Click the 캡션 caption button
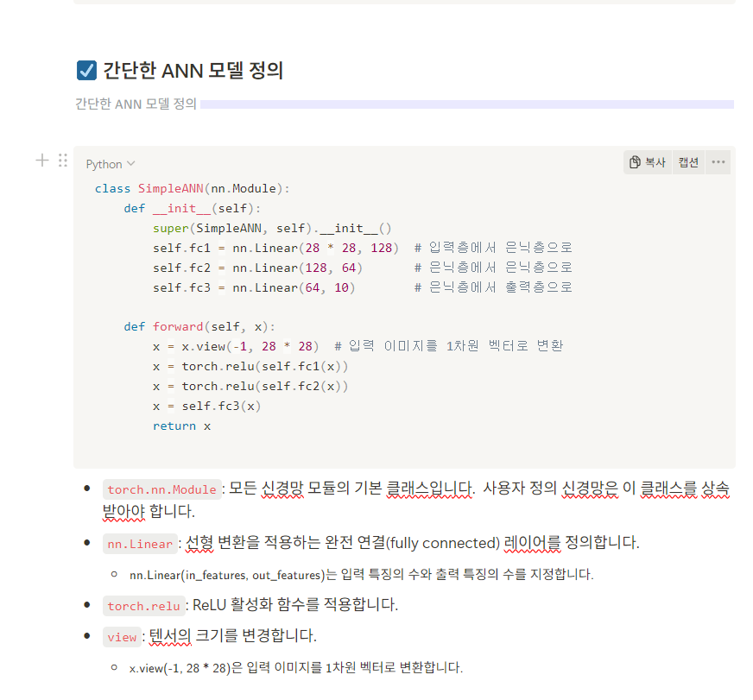 coord(688,162)
